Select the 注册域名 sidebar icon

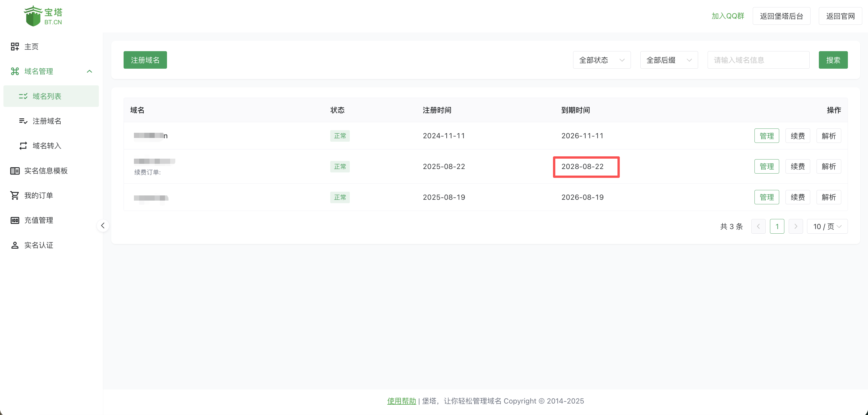tap(23, 121)
